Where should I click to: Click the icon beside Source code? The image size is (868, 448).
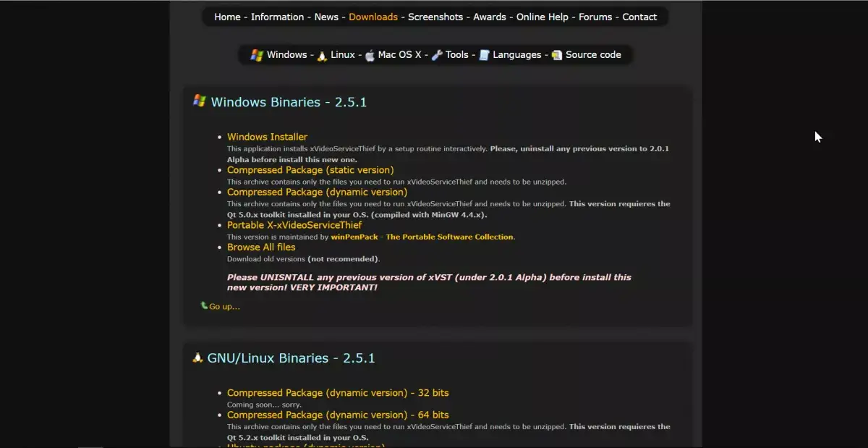pos(557,55)
